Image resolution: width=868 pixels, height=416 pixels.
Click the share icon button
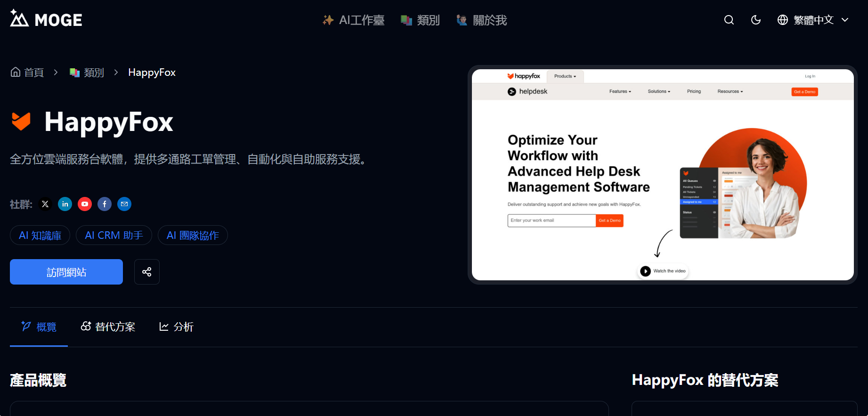[147, 272]
